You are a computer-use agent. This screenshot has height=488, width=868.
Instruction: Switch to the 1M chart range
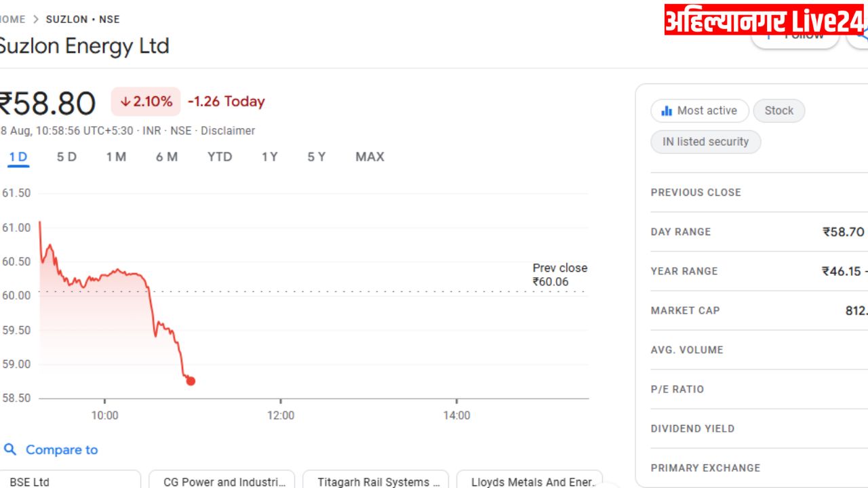coord(116,157)
